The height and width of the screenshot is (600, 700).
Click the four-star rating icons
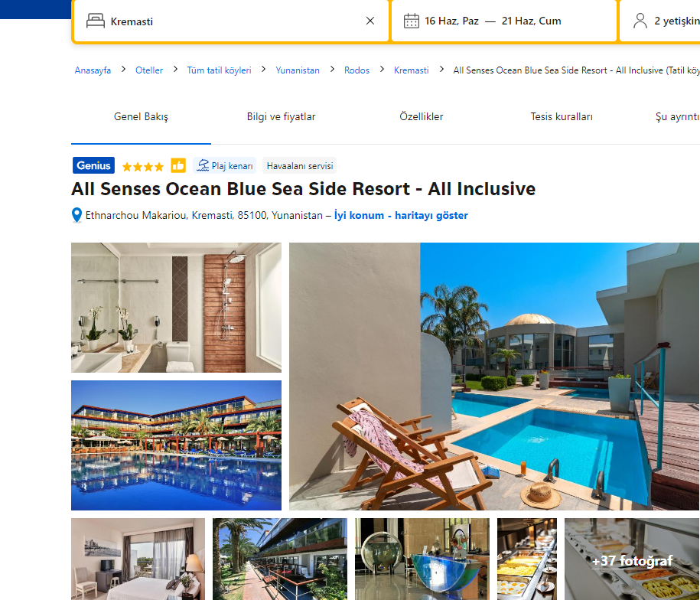point(143,167)
